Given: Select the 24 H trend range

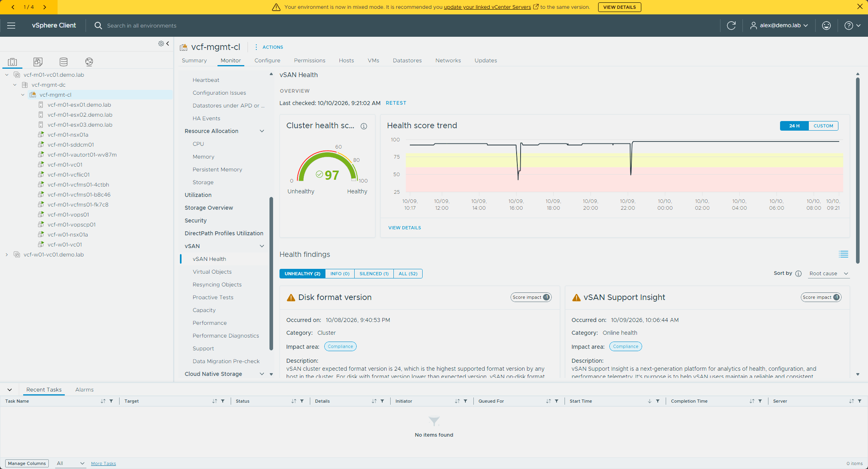Looking at the screenshot, I should tap(794, 126).
